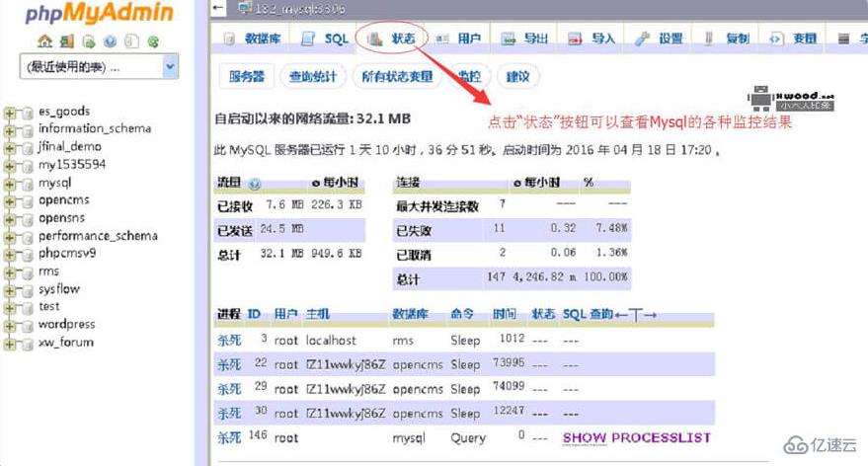Expand the rms database node
This screenshot has height=466, width=868.
[10, 272]
